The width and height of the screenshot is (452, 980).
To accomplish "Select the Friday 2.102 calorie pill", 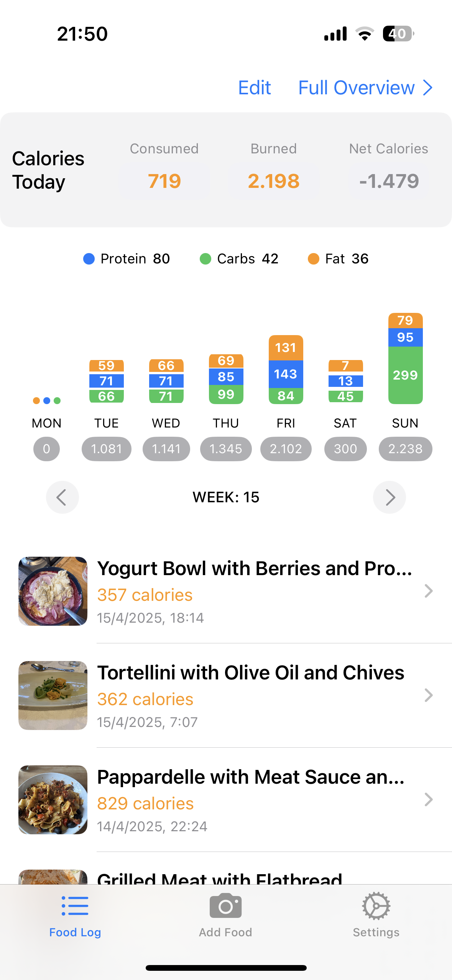I will click(x=286, y=449).
